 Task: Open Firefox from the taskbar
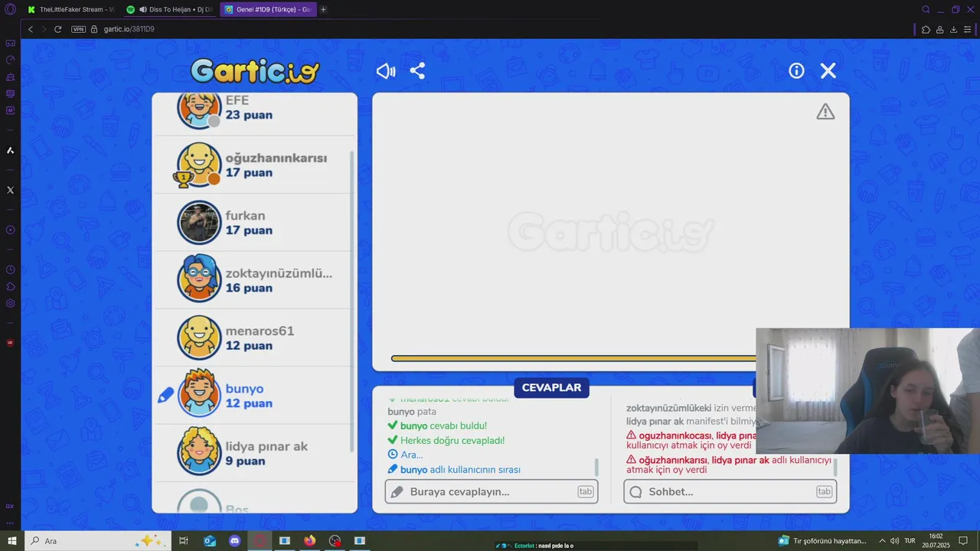(309, 541)
